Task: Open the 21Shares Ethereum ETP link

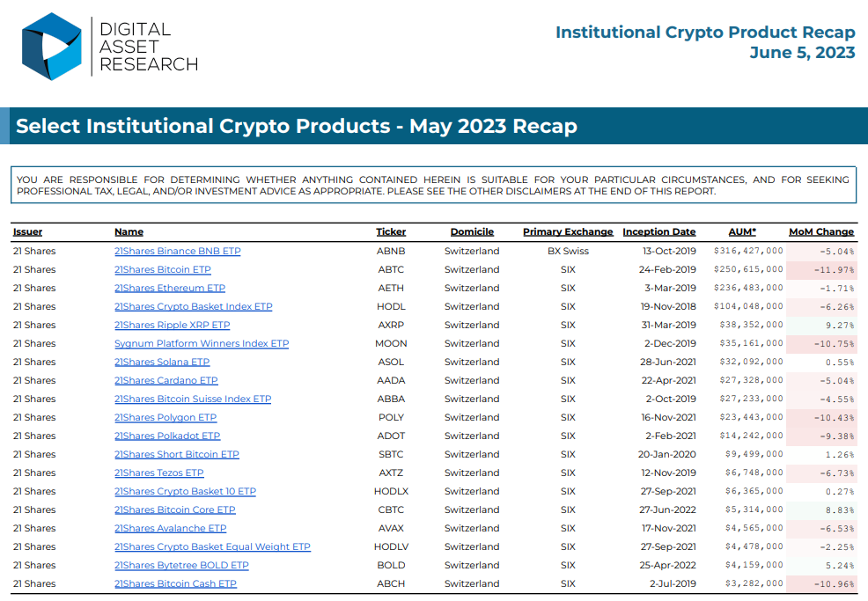Action: tap(170, 288)
